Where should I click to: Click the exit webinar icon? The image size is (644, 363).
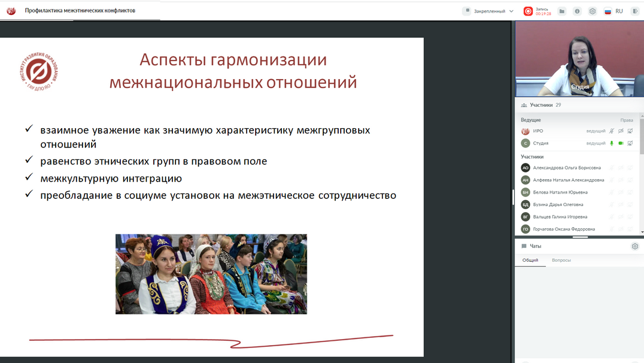(635, 11)
